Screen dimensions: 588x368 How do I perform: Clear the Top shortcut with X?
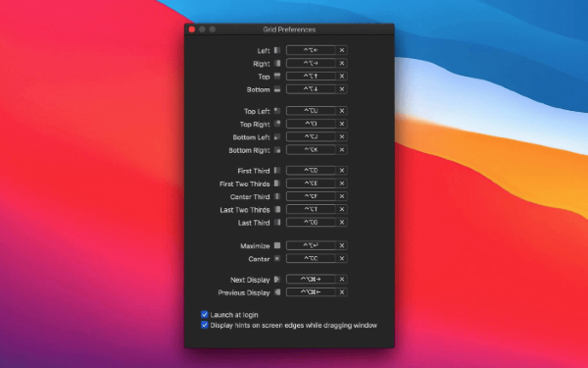click(342, 77)
